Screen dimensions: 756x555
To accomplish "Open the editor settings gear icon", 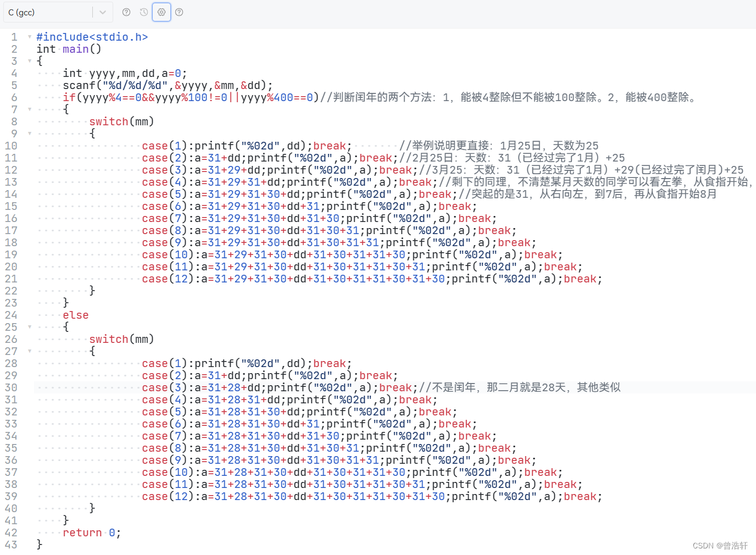I will pos(161,12).
